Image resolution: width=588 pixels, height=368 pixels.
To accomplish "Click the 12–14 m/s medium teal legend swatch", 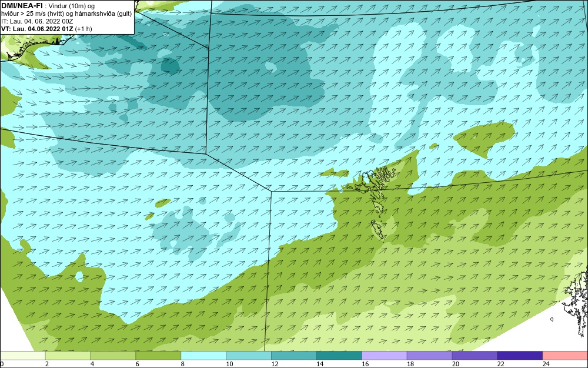I will click(294, 356).
